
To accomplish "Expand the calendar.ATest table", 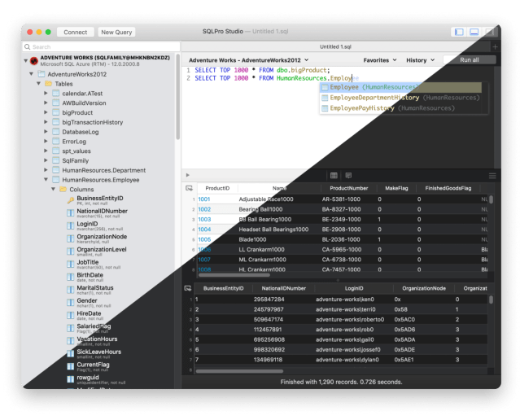I will coord(46,94).
